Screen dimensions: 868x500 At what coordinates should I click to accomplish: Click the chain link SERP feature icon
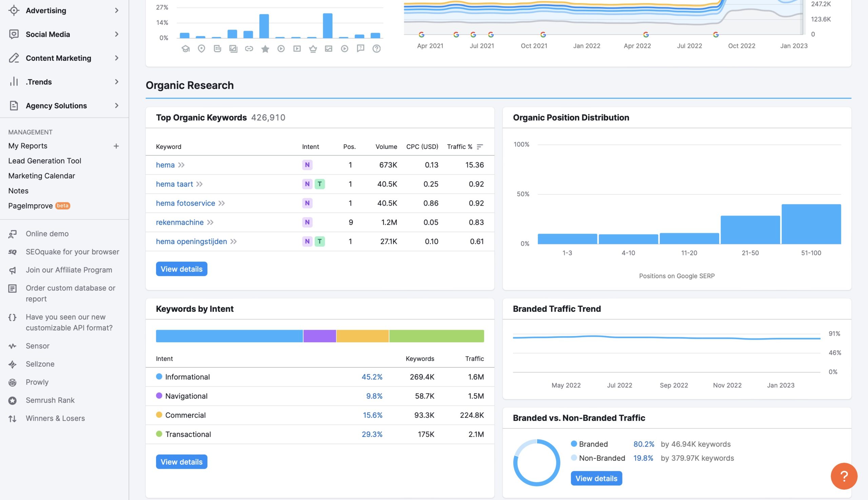tap(249, 49)
